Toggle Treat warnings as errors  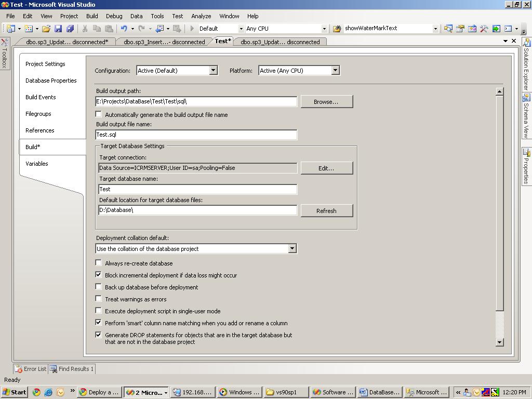[98, 299]
